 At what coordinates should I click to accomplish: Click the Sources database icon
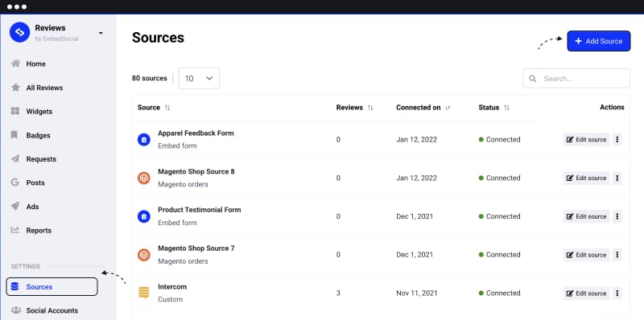pyautogui.click(x=14, y=287)
